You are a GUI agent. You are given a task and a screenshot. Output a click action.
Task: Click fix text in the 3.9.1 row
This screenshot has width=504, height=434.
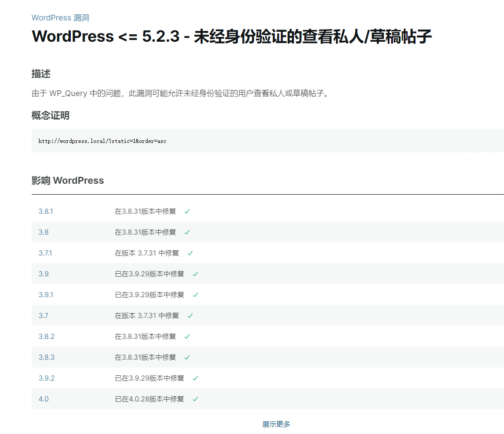pyautogui.click(x=149, y=295)
